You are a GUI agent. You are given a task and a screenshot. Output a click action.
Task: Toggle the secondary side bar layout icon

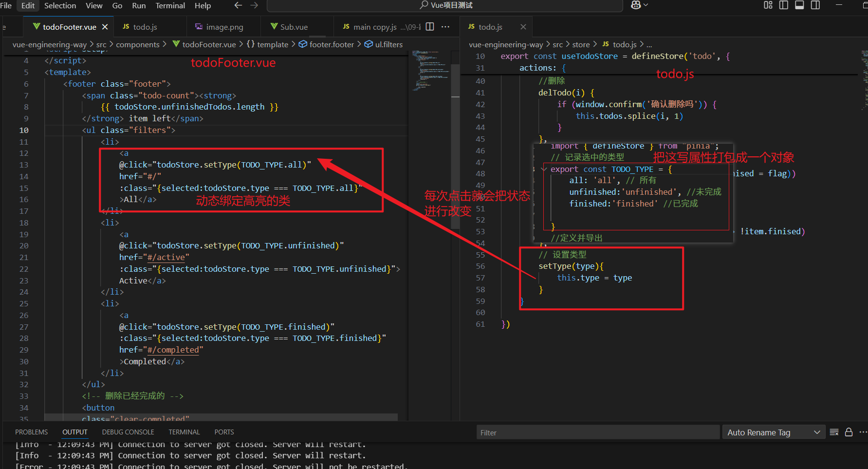point(815,5)
